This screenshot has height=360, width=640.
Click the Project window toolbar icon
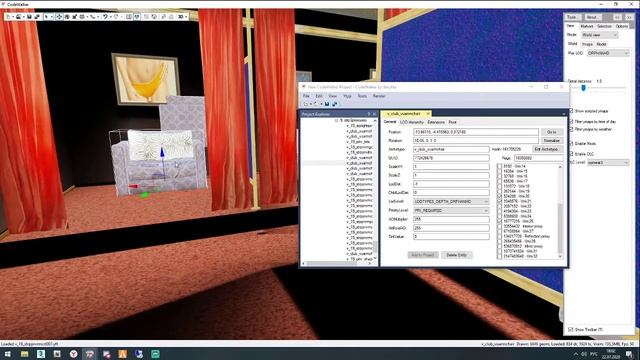tap(137, 17)
